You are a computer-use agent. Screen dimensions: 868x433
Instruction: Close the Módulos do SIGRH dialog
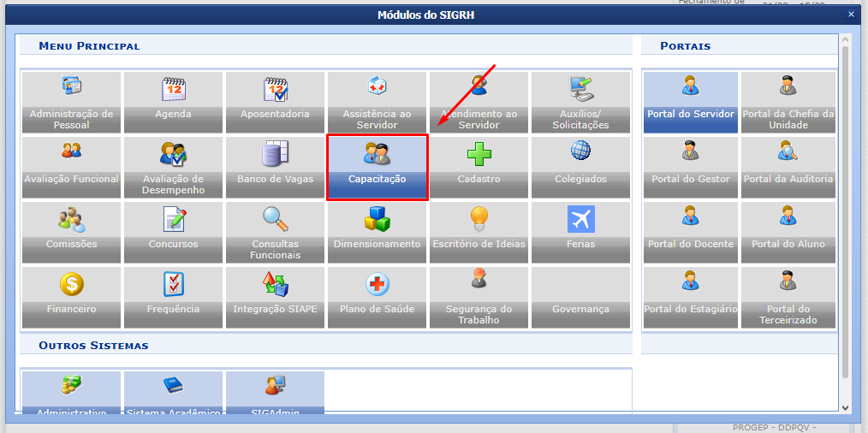click(852, 15)
